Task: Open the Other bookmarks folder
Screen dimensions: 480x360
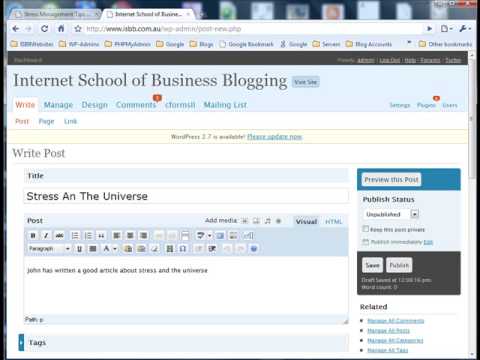Action: coord(445,44)
